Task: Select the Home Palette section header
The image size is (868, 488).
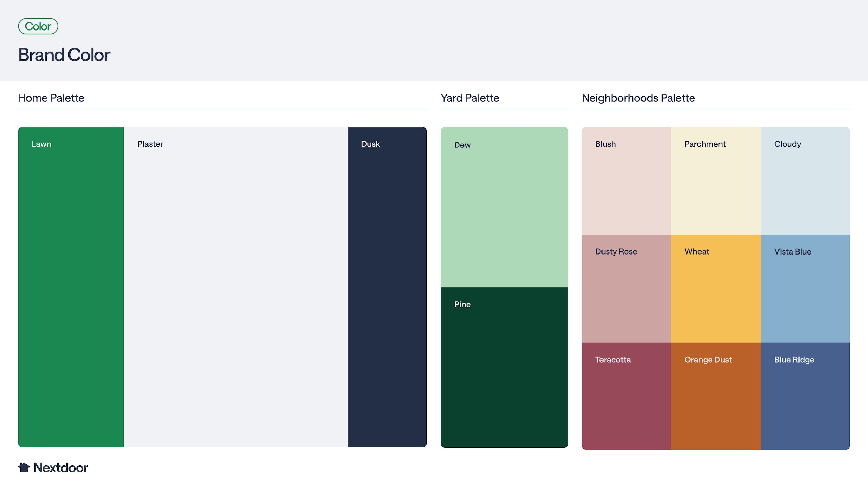Action: pos(51,98)
